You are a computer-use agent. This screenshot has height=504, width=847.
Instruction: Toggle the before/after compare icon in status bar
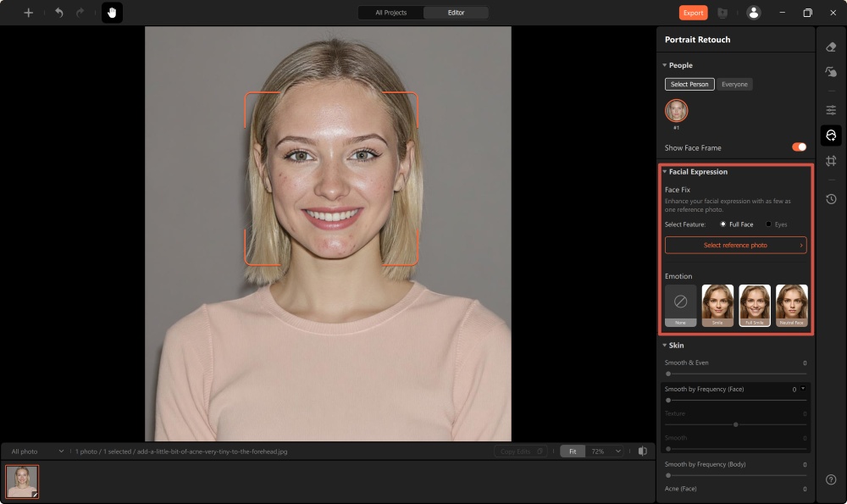point(645,451)
